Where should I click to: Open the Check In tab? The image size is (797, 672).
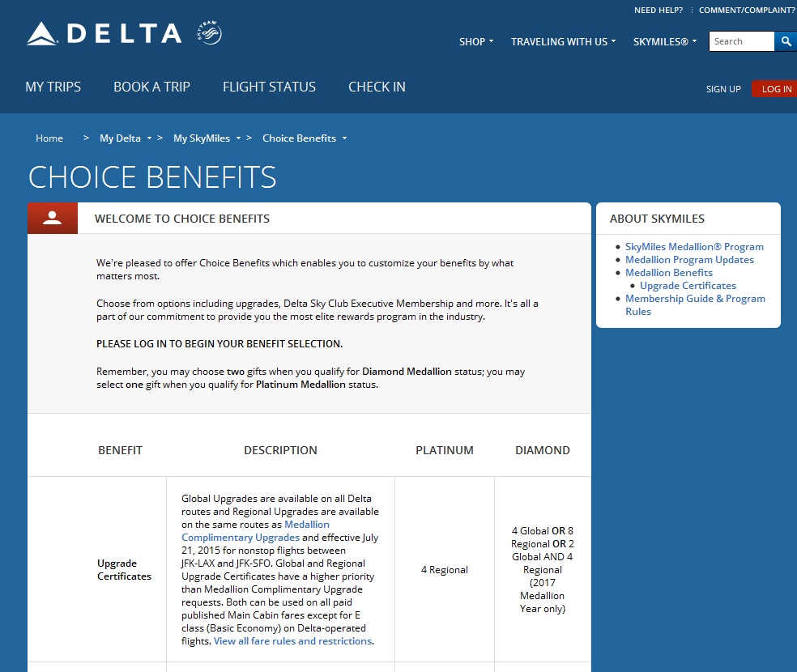[x=377, y=87]
